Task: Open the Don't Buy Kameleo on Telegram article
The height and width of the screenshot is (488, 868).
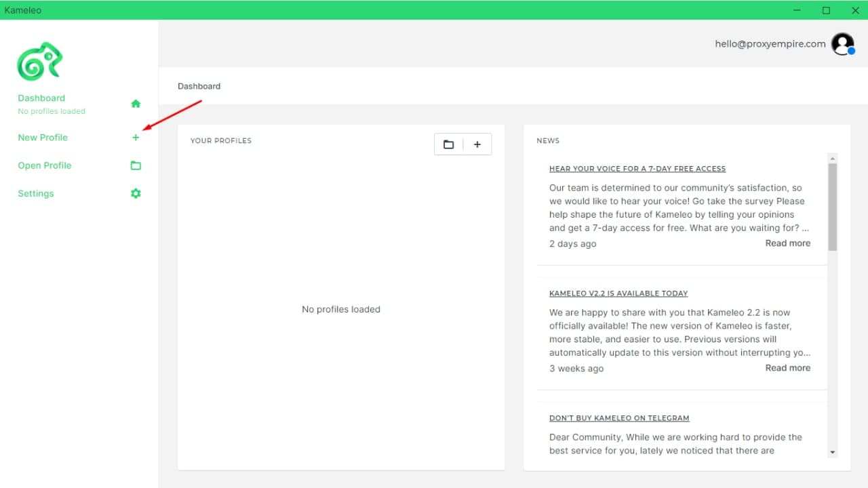Action: pyautogui.click(x=619, y=418)
